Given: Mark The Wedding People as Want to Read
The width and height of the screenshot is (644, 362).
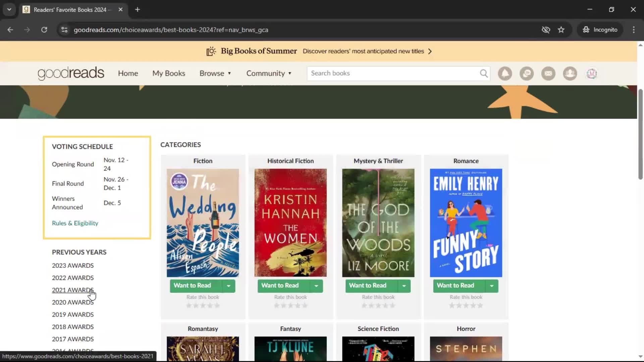Looking at the screenshot, I should [x=196, y=286].
